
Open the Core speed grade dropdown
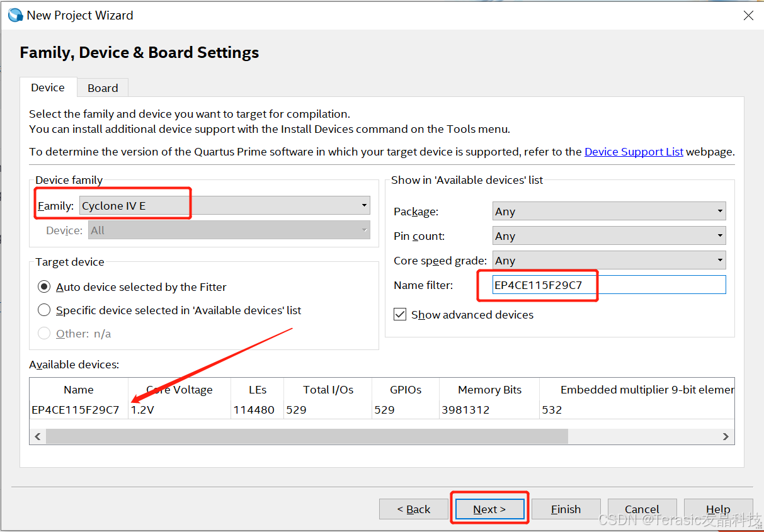[x=609, y=260]
